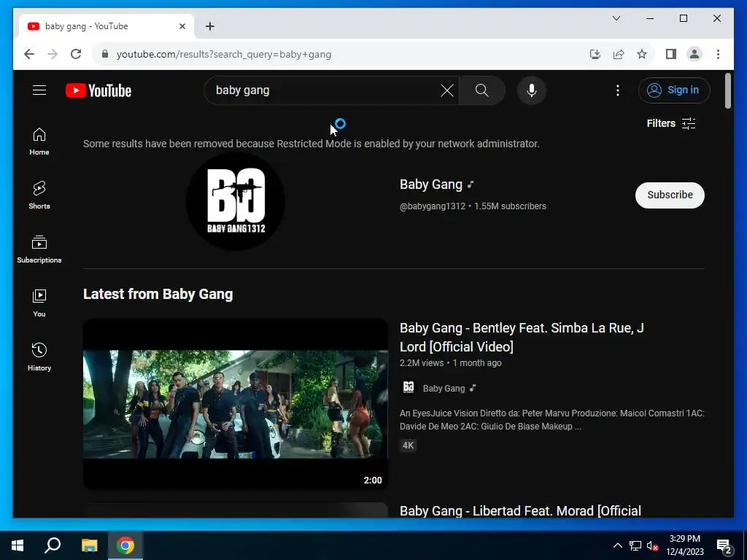Expand the tab search chevron

coord(616,18)
